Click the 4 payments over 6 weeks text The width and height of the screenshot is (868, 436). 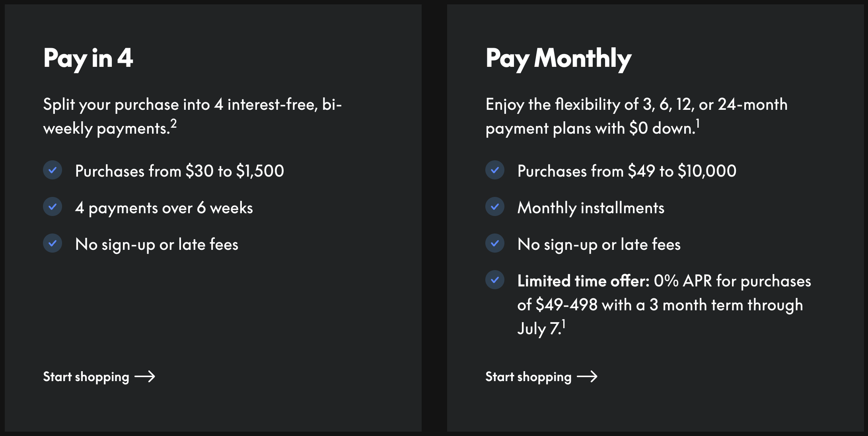164,208
